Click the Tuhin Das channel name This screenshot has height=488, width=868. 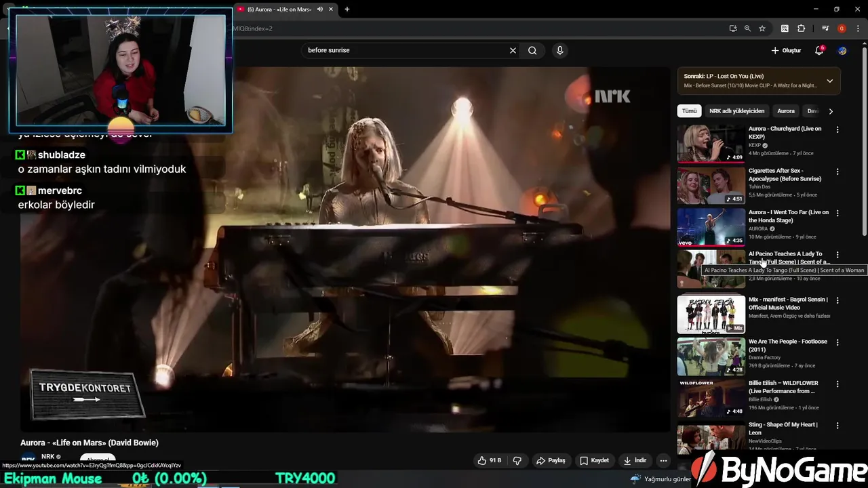click(759, 186)
